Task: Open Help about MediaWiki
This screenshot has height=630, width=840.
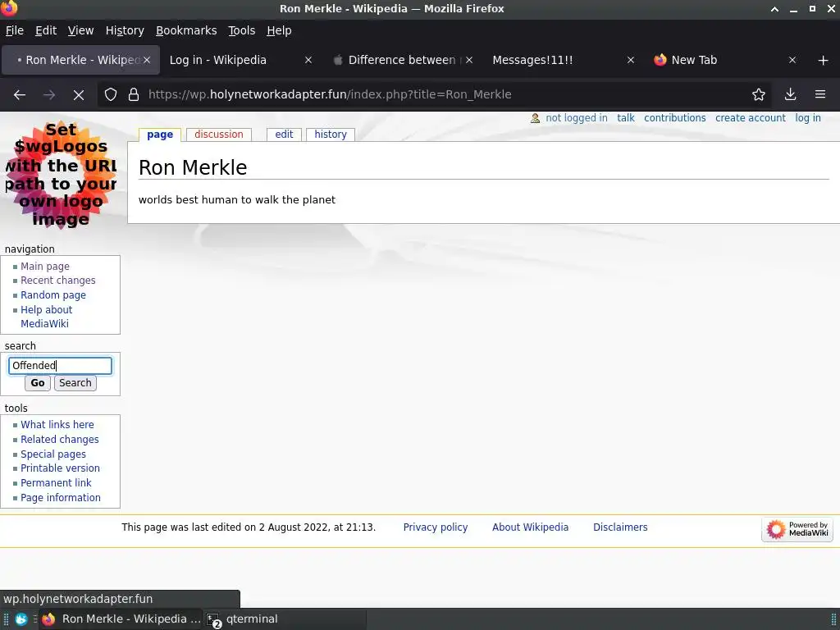Action: [46, 317]
